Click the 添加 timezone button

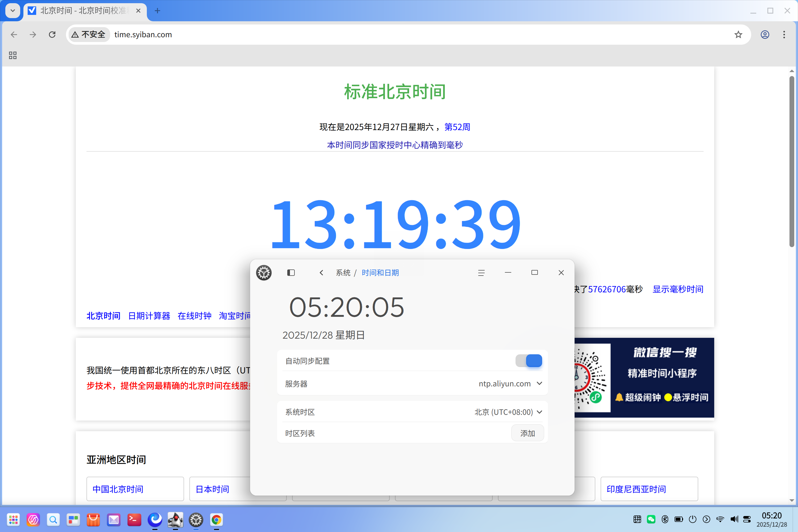527,433
